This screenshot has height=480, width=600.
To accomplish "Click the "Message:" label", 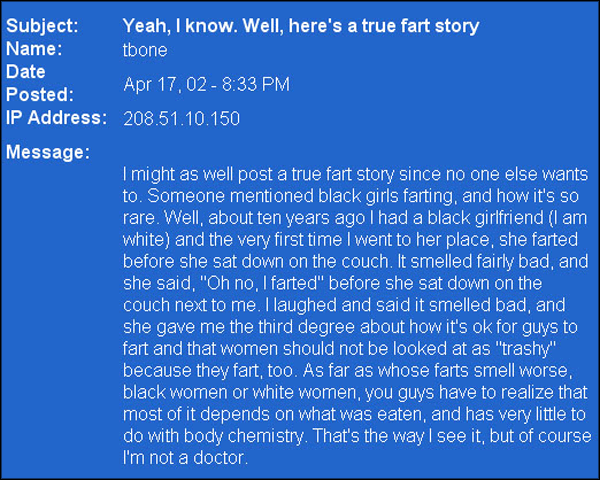I will pos(48,152).
